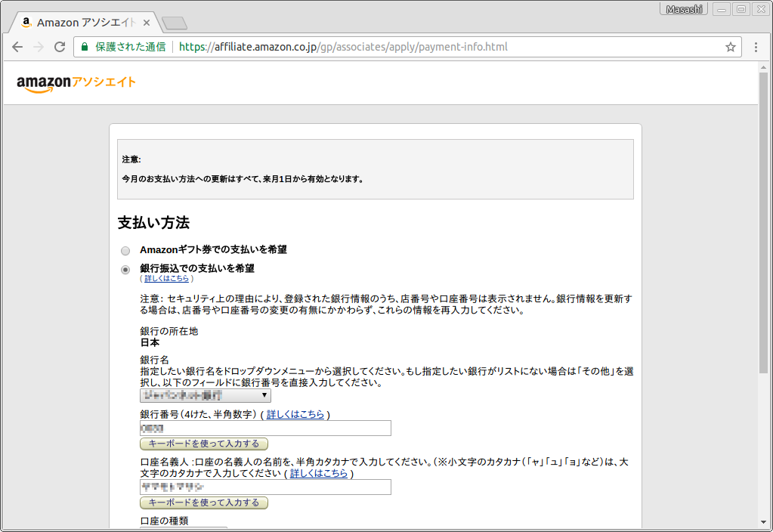Open the Chrome three-dot menu
The height and width of the screenshot is (532, 773).
tap(756, 47)
